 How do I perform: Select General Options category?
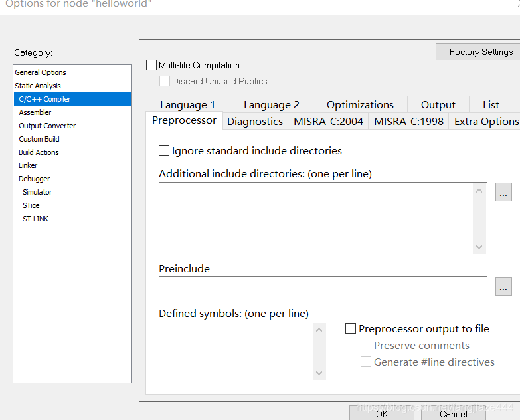[x=41, y=72]
